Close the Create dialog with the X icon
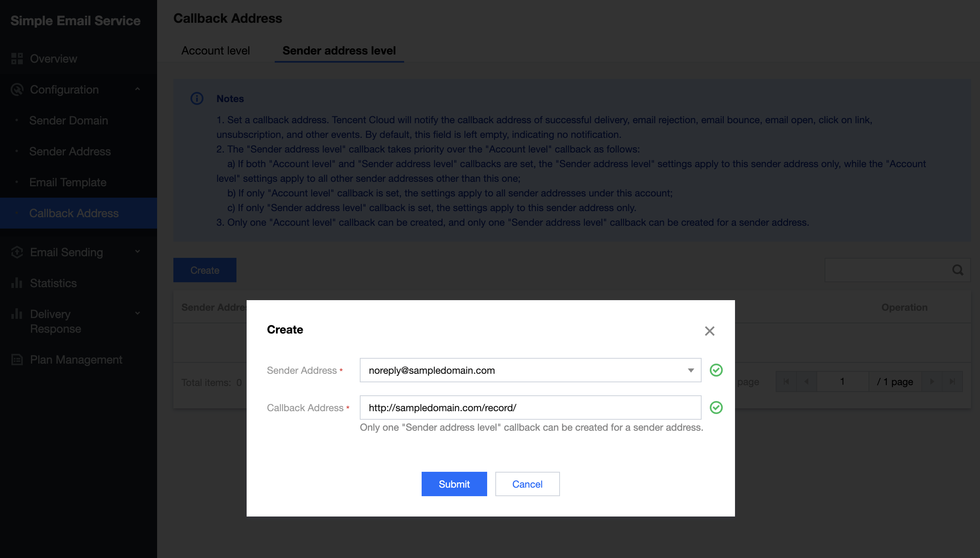Image resolution: width=980 pixels, height=558 pixels. 709,331
